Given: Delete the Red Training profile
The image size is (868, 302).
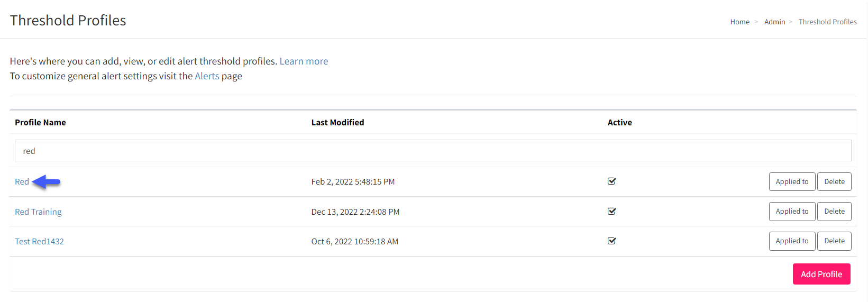Looking at the screenshot, I should pos(834,212).
